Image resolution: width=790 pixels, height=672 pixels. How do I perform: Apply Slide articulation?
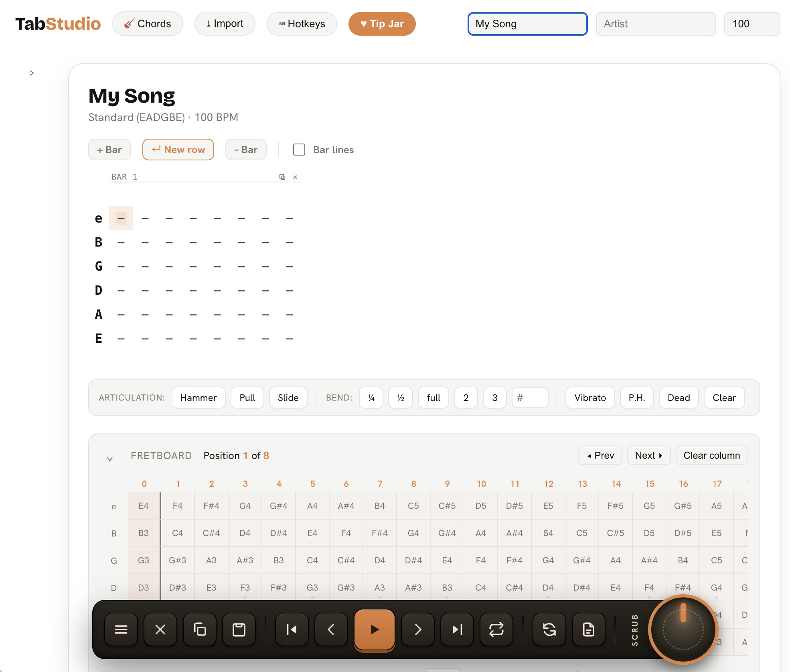[x=288, y=397]
